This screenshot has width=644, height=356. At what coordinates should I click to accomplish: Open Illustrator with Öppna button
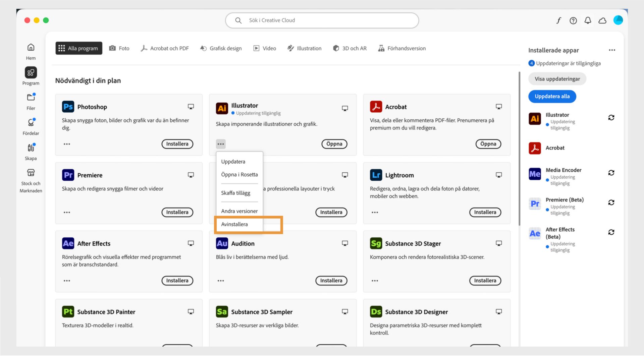334,144
